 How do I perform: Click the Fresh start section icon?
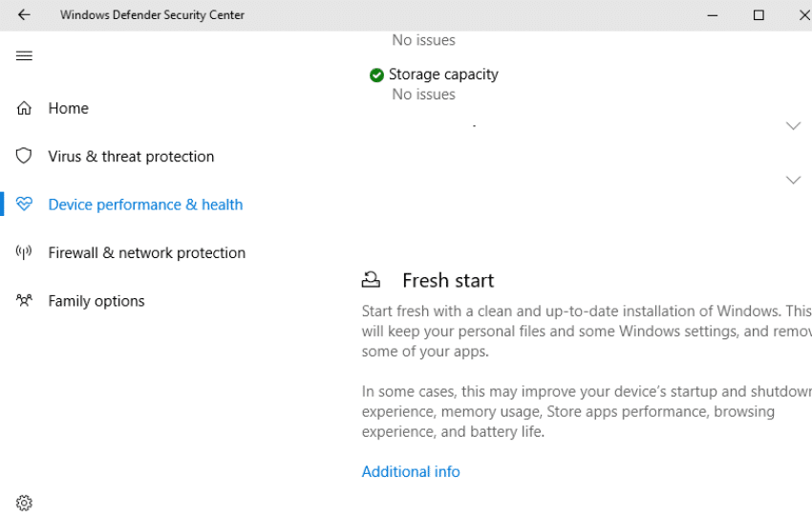(371, 280)
